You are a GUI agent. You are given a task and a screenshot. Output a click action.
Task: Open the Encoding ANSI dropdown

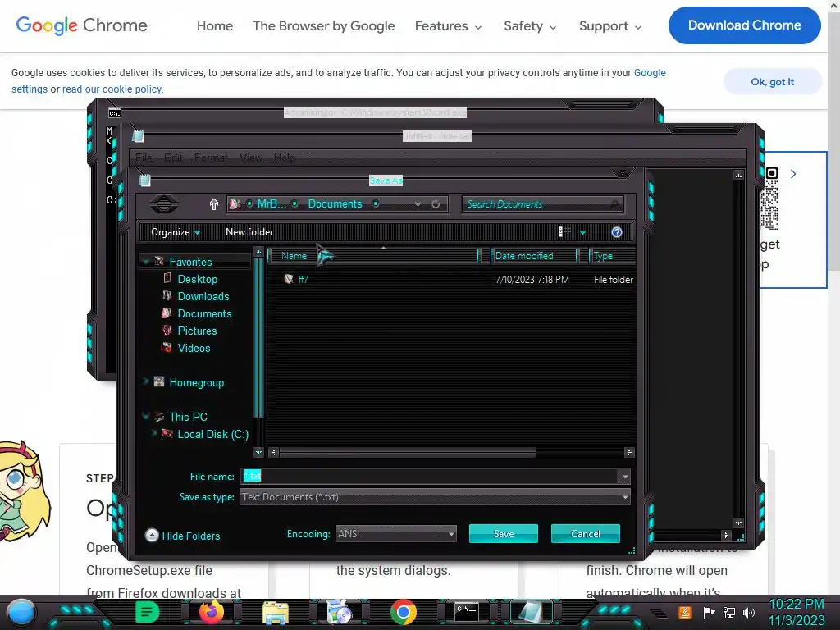pyautogui.click(x=396, y=533)
